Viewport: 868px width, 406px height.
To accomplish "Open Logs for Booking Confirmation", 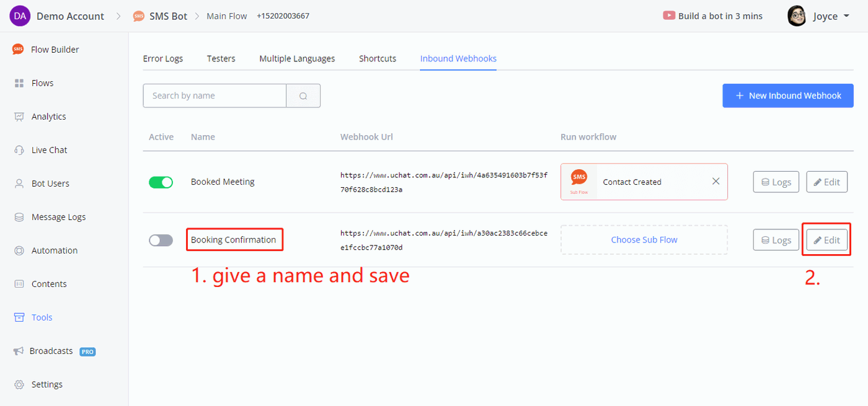I will coord(776,240).
